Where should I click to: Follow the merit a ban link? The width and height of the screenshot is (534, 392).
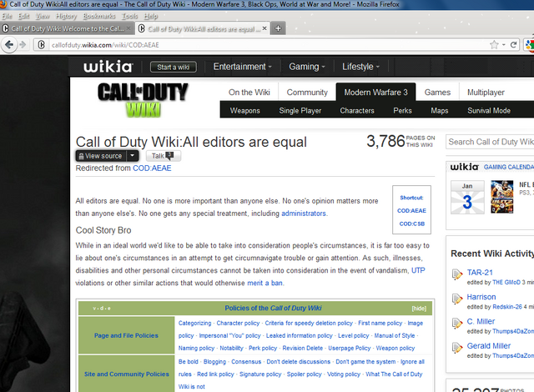click(264, 283)
